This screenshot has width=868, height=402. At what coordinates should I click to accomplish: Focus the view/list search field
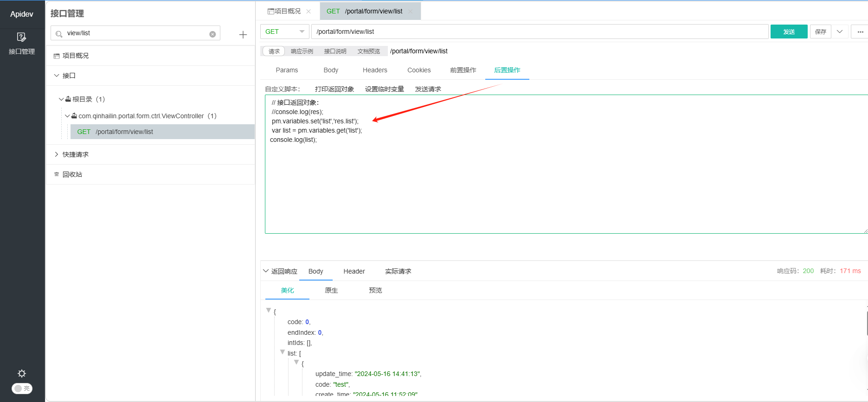[135, 33]
